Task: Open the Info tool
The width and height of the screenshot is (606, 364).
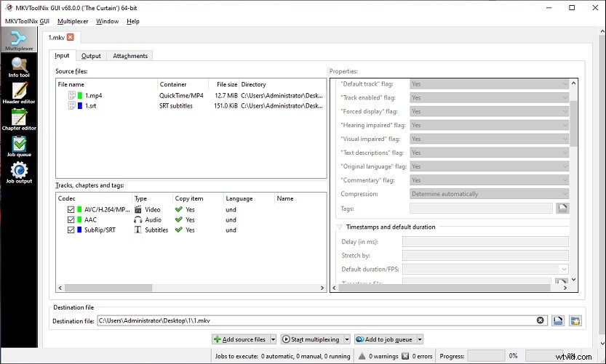Action: coord(19,68)
